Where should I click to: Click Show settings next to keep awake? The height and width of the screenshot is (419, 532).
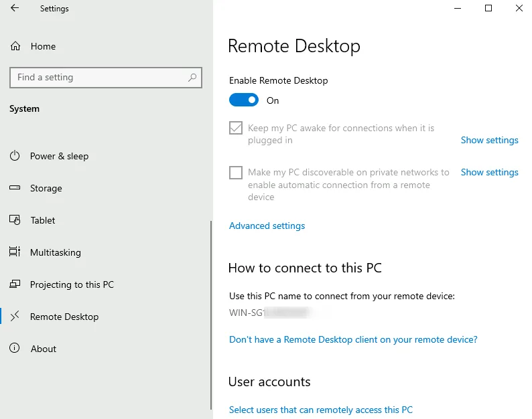(x=489, y=140)
